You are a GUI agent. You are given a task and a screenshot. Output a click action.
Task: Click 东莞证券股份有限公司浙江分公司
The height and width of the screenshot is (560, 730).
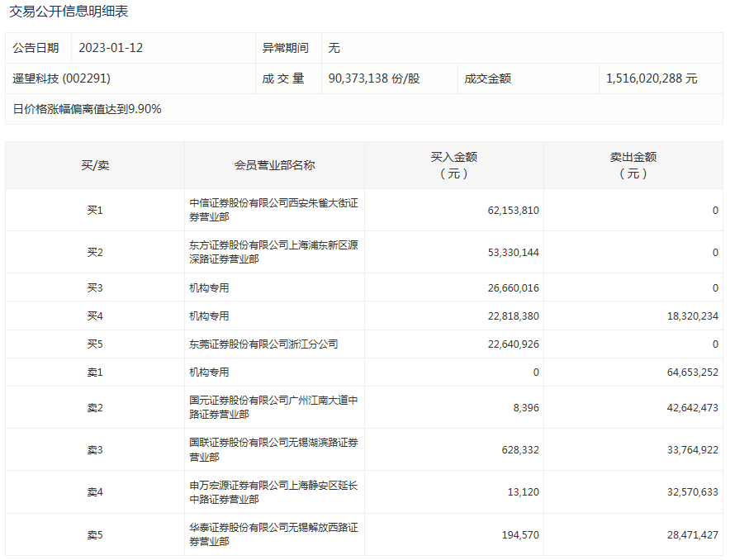(x=263, y=344)
